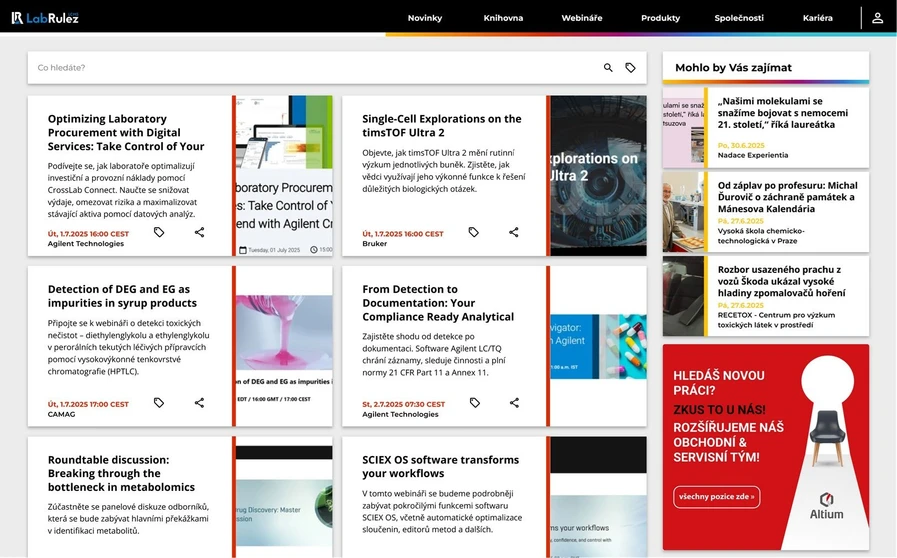The height and width of the screenshot is (558, 897).
Task: Click the search magnifier icon
Action: (x=608, y=68)
